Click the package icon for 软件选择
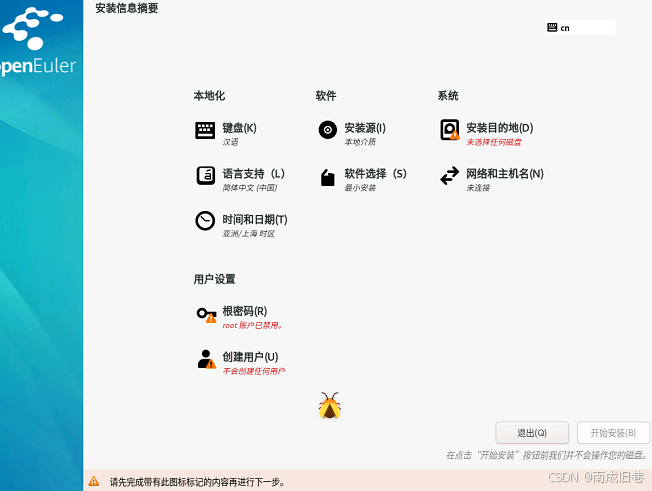 click(x=327, y=177)
